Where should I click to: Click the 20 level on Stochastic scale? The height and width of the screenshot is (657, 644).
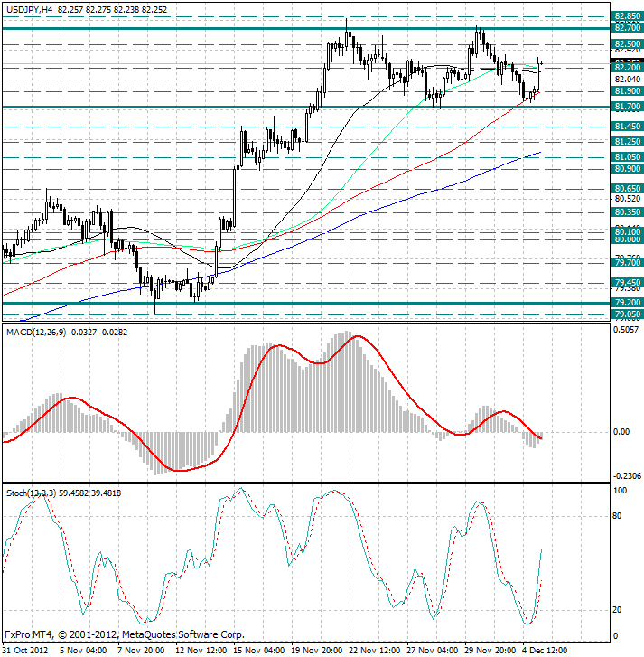tap(617, 610)
